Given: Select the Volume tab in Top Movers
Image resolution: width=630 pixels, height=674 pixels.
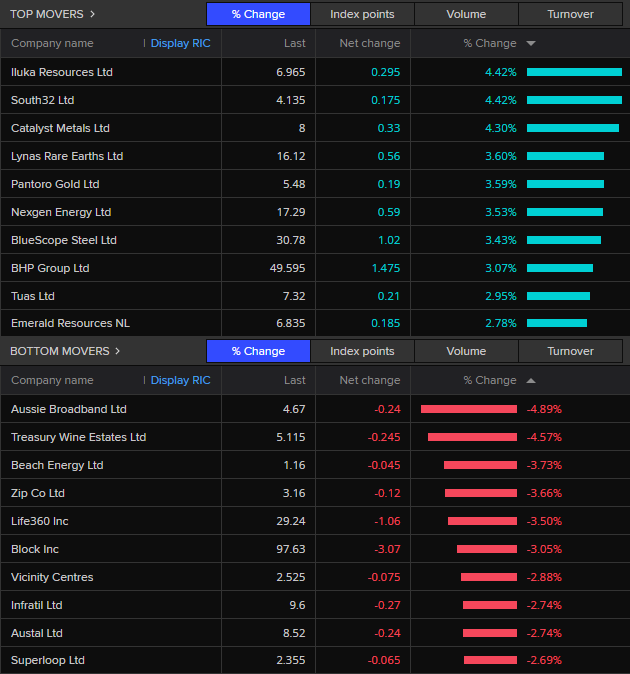Looking at the screenshot, I should click(x=466, y=14).
